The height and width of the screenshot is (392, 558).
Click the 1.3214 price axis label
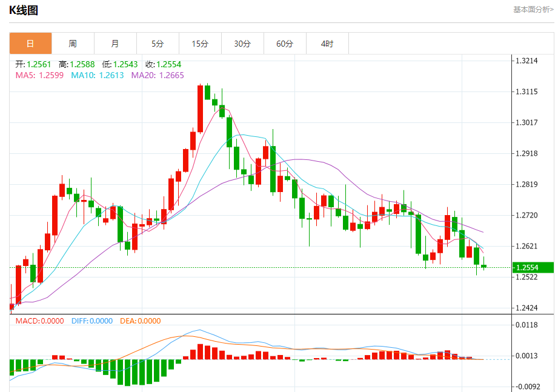526,61
